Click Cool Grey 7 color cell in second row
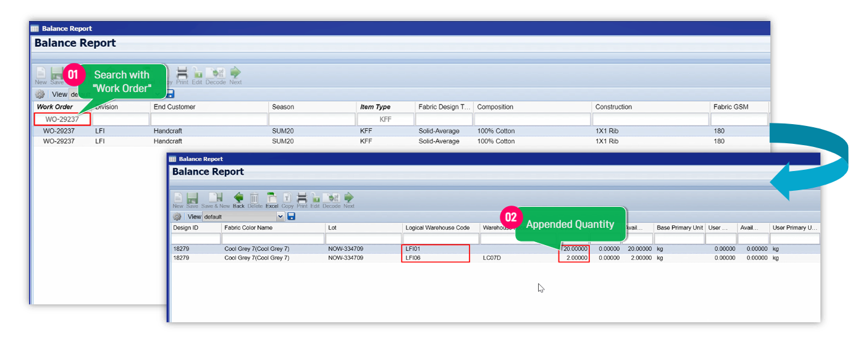 click(x=256, y=258)
